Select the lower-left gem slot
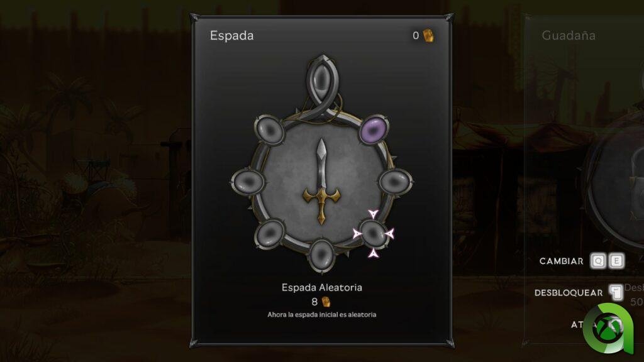The image size is (644, 362). [x=269, y=234]
